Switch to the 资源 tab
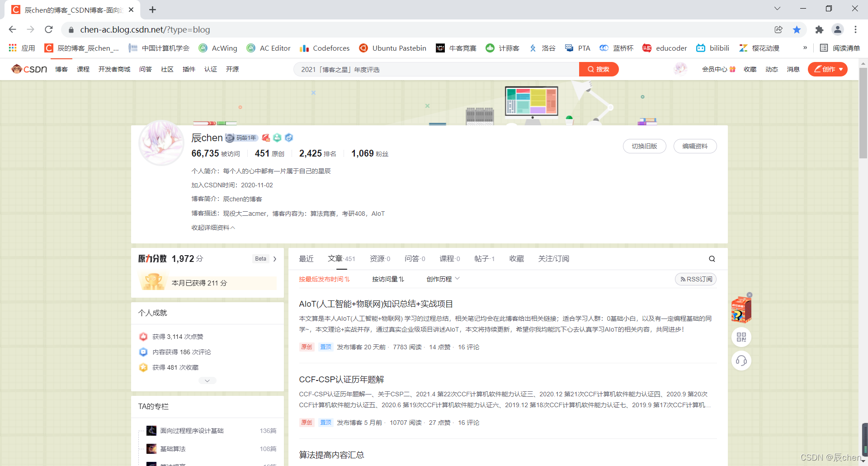The image size is (868, 466). 380,259
